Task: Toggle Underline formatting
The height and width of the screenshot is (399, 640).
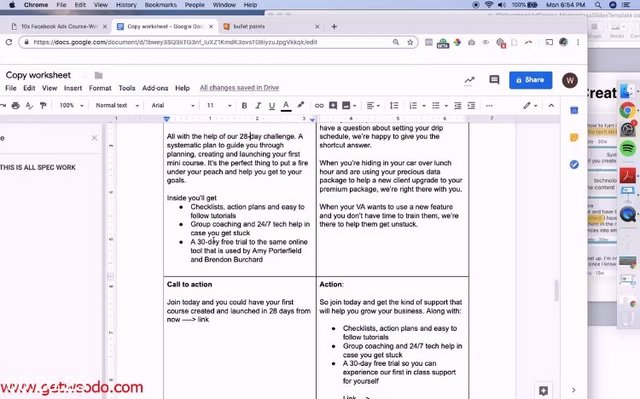Action: pyautogui.click(x=272, y=106)
